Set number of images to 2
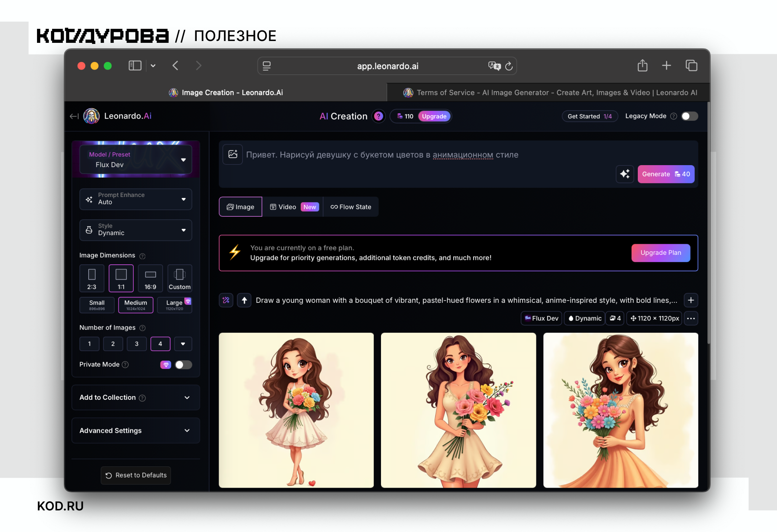Image resolution: width=777 pixels, height=532 pixels. click(x=113, y=344)
